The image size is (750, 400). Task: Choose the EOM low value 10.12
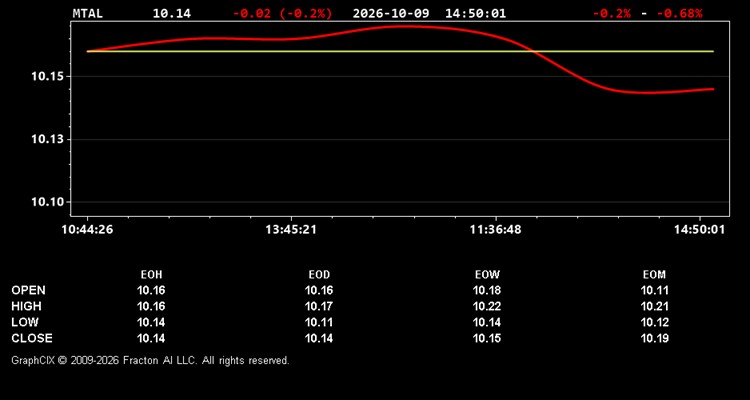click(x=655, y=322)
